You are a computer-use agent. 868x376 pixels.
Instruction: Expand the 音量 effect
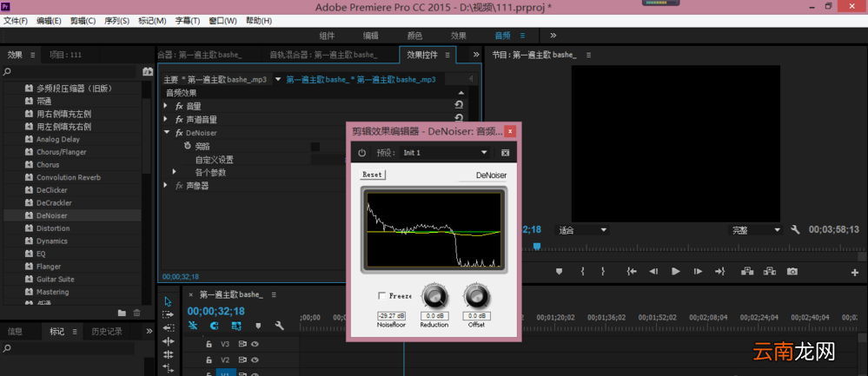click(x=165, y=105)
